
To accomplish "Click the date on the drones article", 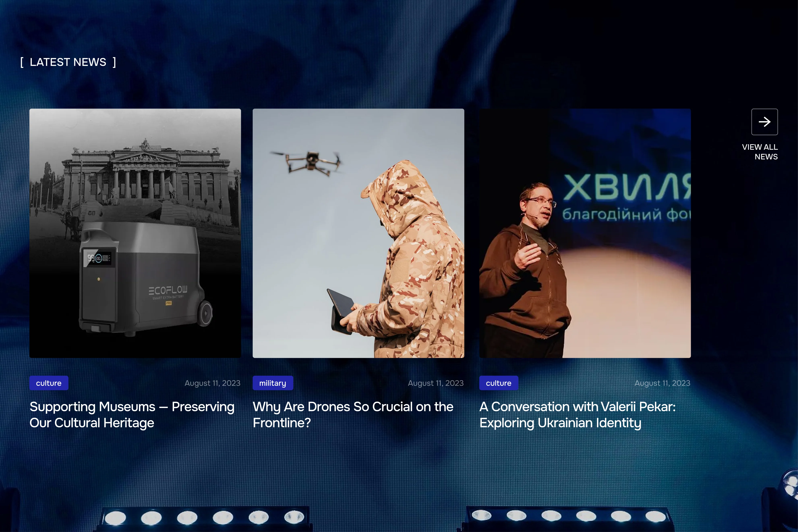I will click(x=436, y=383).
